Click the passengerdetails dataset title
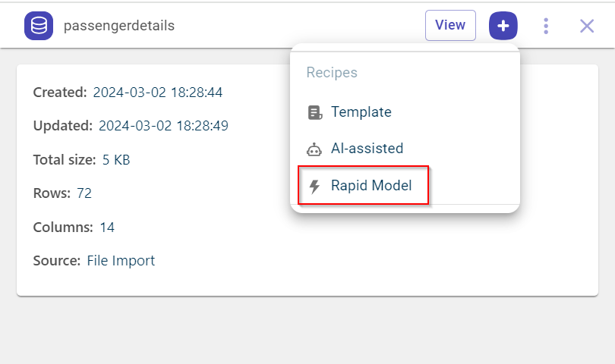 [119, 26]
